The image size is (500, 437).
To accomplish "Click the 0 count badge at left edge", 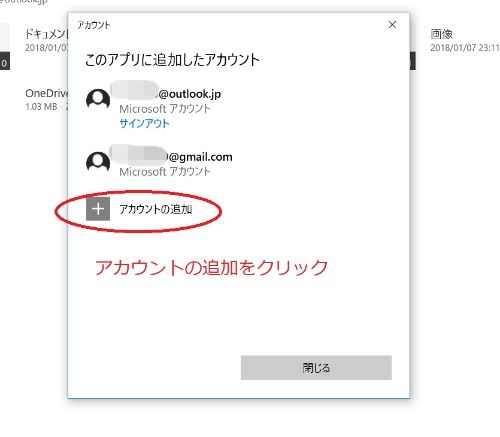I will 5,63.
